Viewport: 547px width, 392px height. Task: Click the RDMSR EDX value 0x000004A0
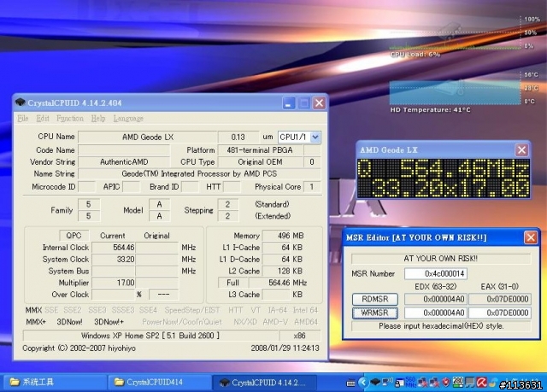point(435,299)
